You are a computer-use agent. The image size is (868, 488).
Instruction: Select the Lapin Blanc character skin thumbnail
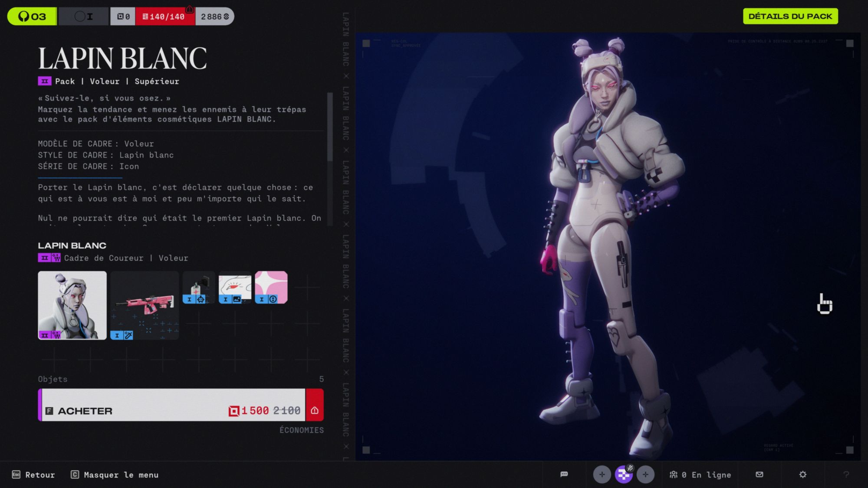pyautogui.click(x=72, y=305)
